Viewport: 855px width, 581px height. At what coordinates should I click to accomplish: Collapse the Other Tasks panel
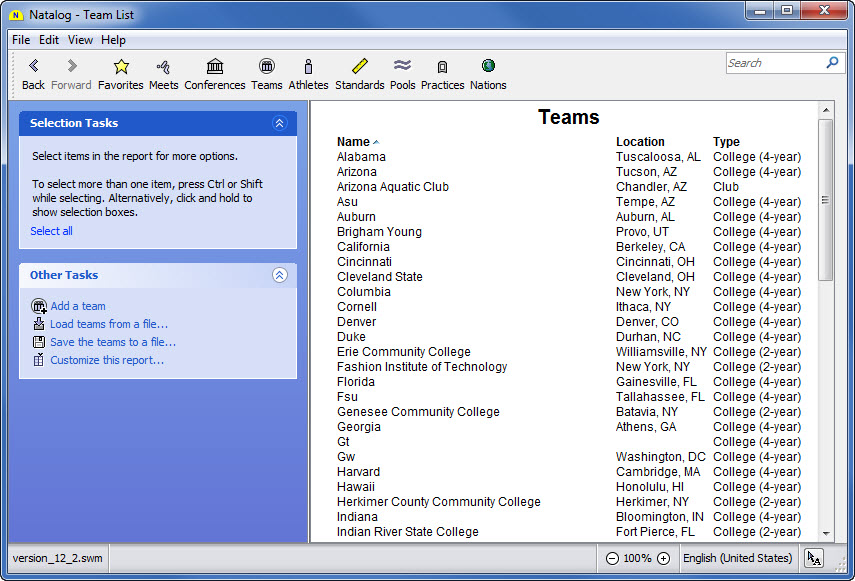pyautogui.click(x=279, y=275)
